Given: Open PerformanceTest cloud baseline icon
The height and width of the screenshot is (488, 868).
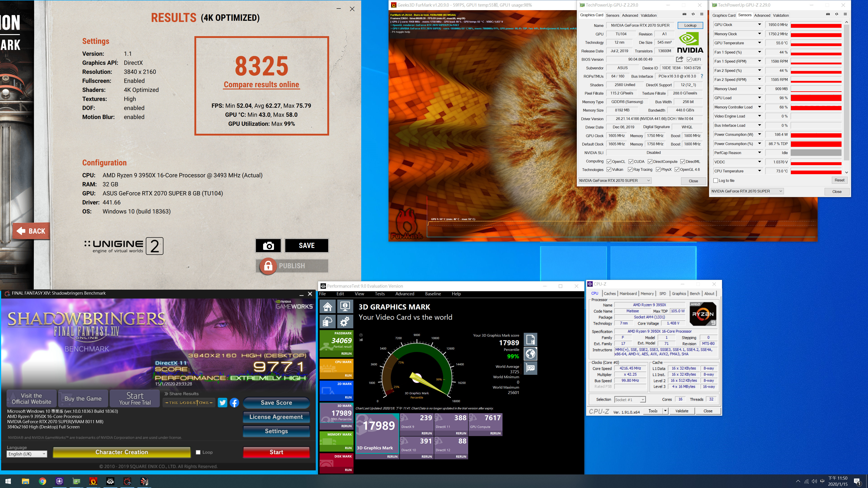Looking at the screenshot, I should (328, 322).
